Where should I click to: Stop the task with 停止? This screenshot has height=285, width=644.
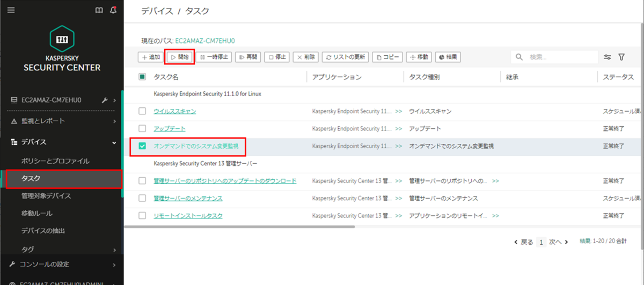pyautogui.click(x=277, y=57)
